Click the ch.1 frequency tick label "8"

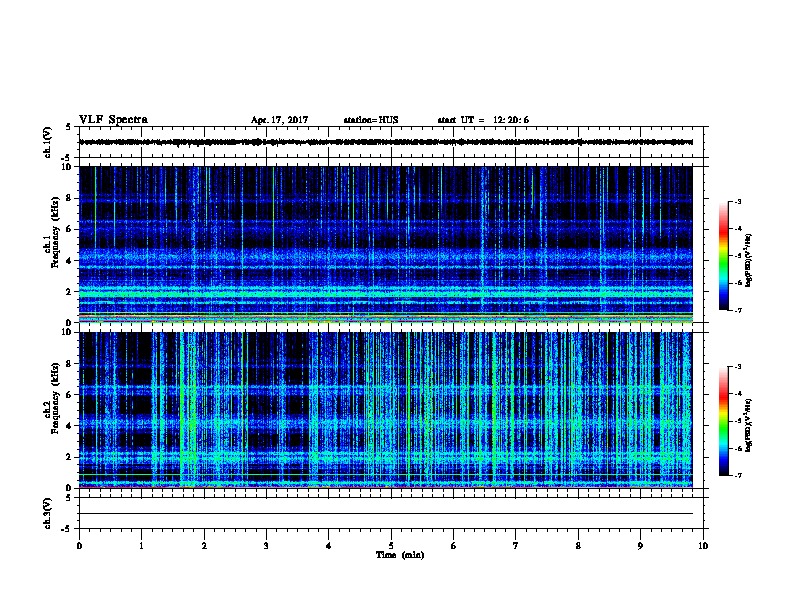click(69, 198)
